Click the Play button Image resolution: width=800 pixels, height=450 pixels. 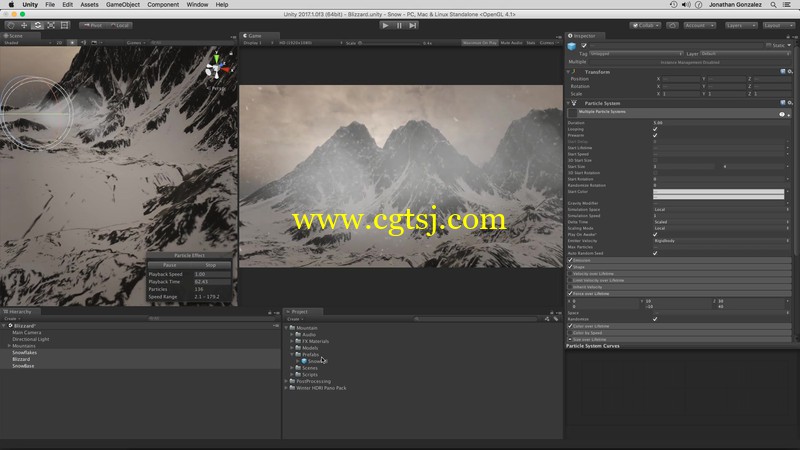(385, 25)
